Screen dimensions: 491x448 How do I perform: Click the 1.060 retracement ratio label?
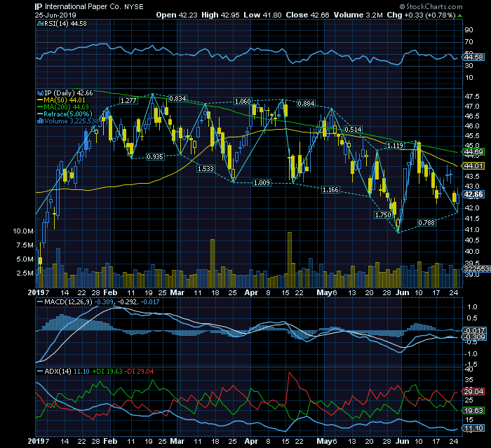click(243, 102)
